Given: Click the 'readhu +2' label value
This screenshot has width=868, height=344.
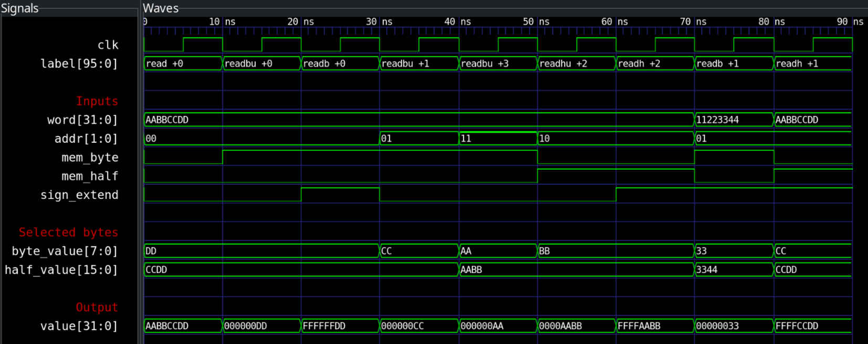Looking at the screenshot, I should tap(576, 64).
